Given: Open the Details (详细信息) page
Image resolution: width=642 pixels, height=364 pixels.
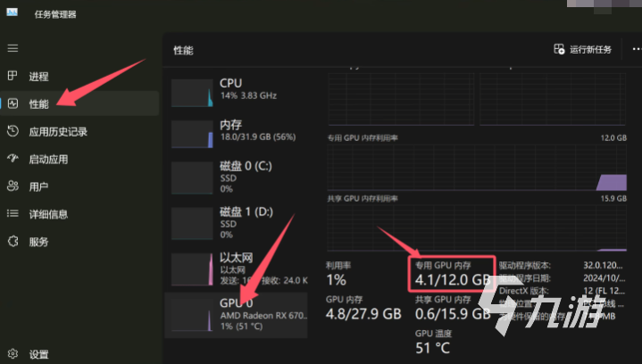Looking at the screenshot, I should click(x=79, y=214).
